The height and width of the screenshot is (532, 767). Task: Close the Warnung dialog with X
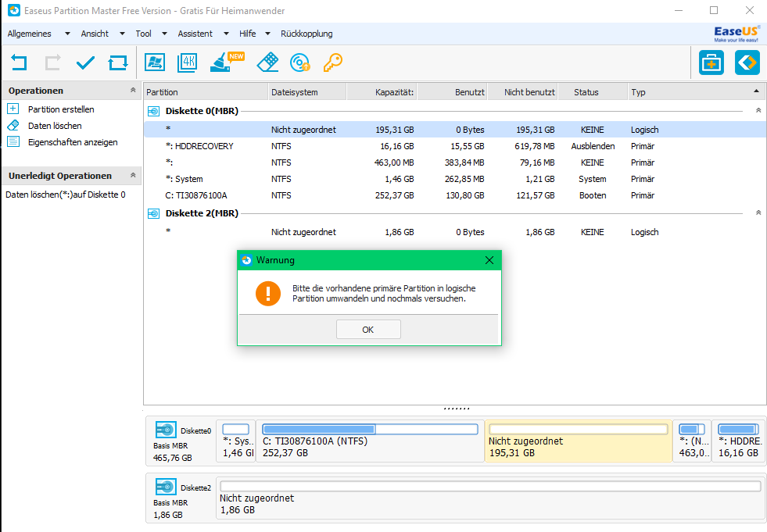coord(489,260)
